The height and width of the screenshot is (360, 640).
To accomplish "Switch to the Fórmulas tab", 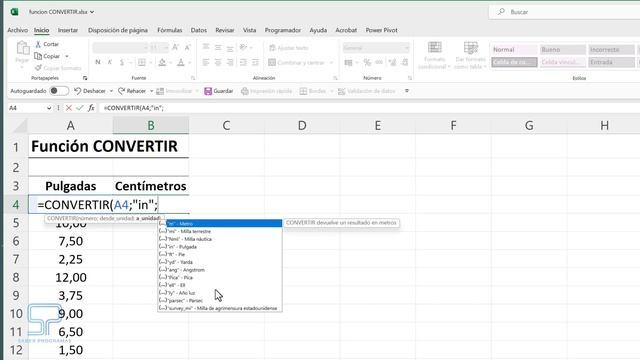I will point(170,30).
